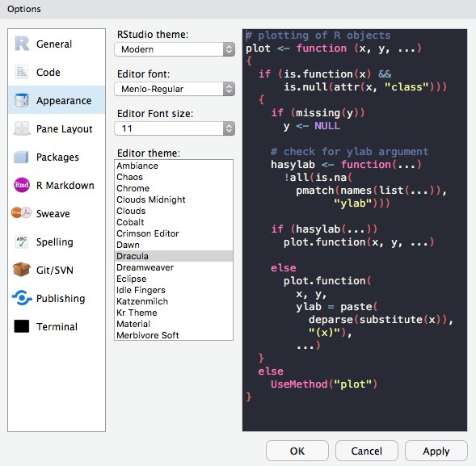Open the Publishing section label
This screenshot has width=476, height=466.
point(61,299)
